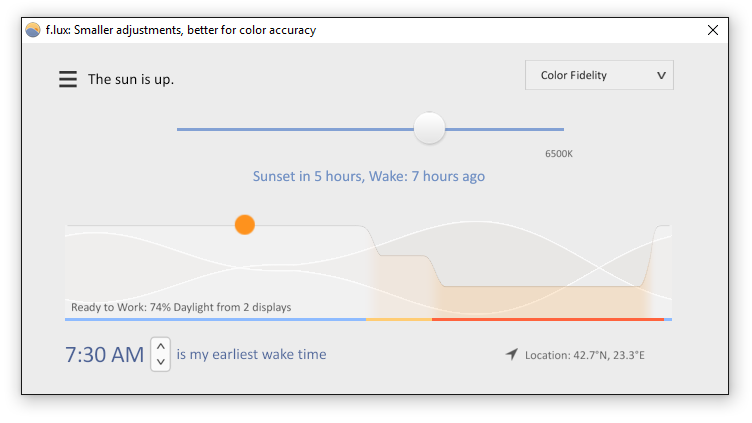Close the f.lux window
Viewport: 752px width, 423px height.
coord(713,30)
